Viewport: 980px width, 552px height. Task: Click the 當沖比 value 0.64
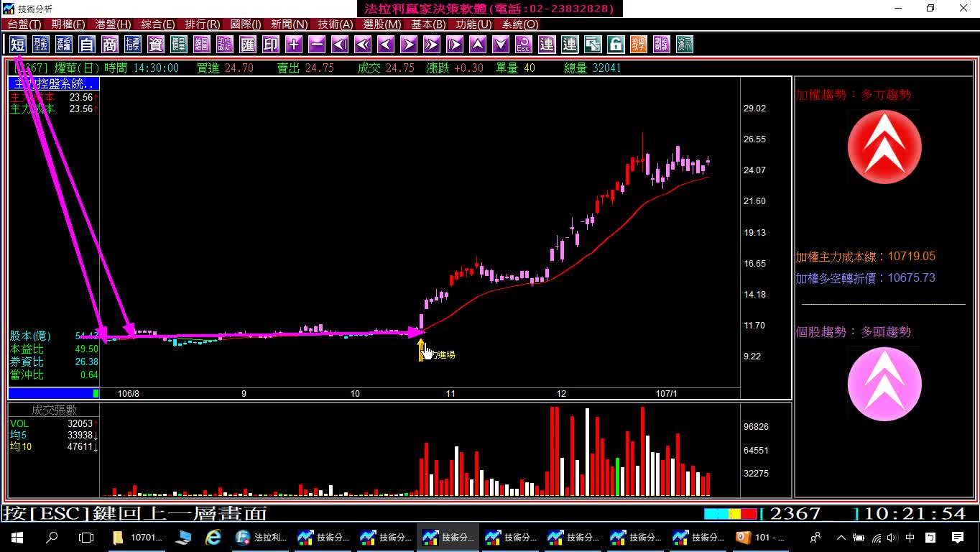[90, 375]
